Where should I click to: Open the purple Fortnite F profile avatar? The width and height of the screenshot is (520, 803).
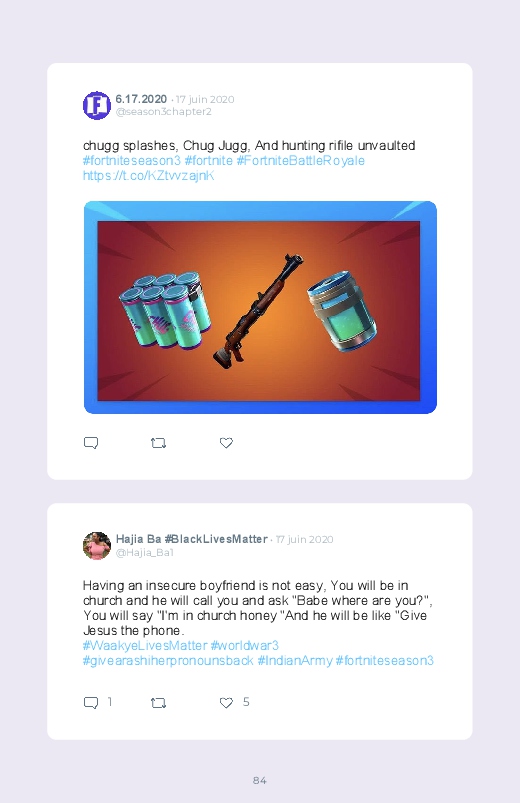pyautogui.click(x=97, y=105)
